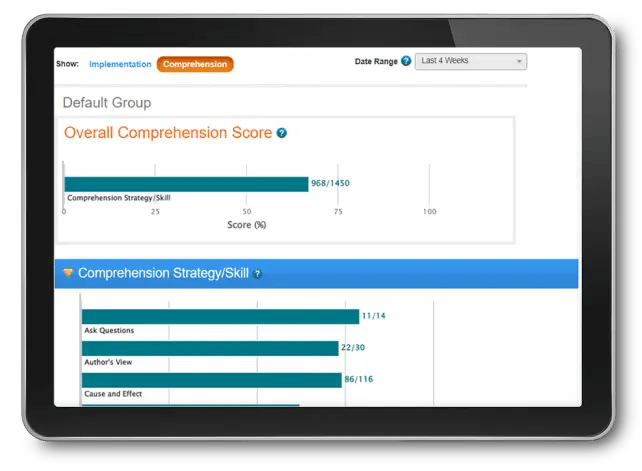
Task: Click the Comprehension Strategy/Skill header title
Action: 163,273
